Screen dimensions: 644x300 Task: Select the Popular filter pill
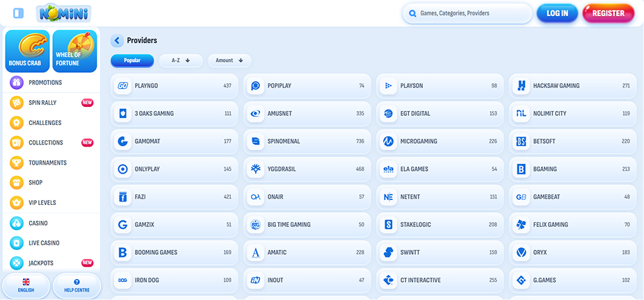[132, 60]
